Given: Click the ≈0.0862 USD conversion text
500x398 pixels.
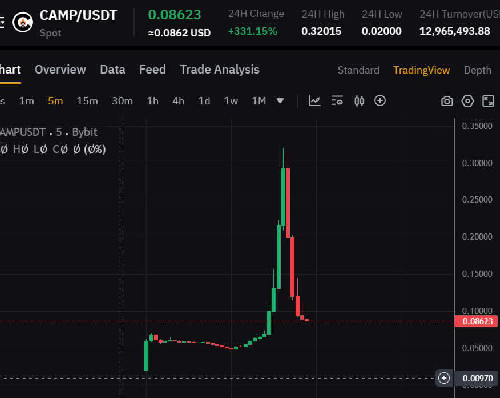Looking at the screenshot, I should [x=179, y=33].
